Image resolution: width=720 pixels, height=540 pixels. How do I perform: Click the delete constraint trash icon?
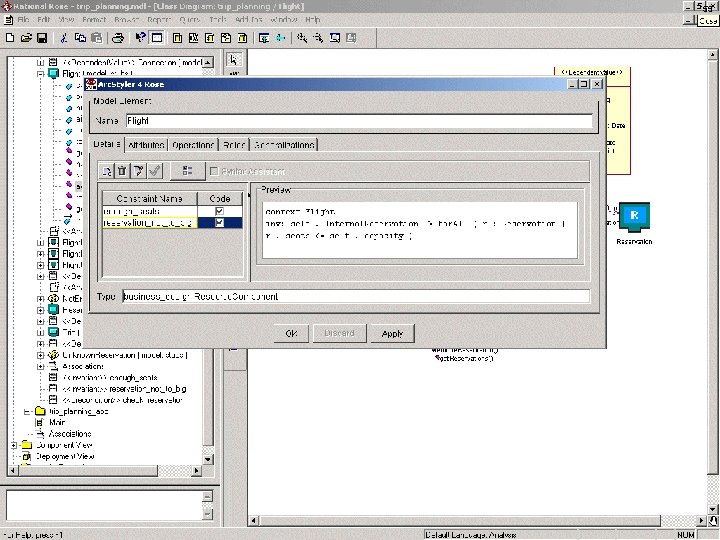122,171
